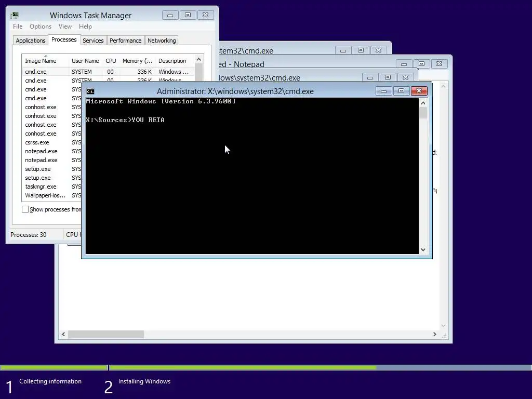Click the Collecting information progress bar
The width and height of the screenshot is (532, 399).
pos(54,367)
